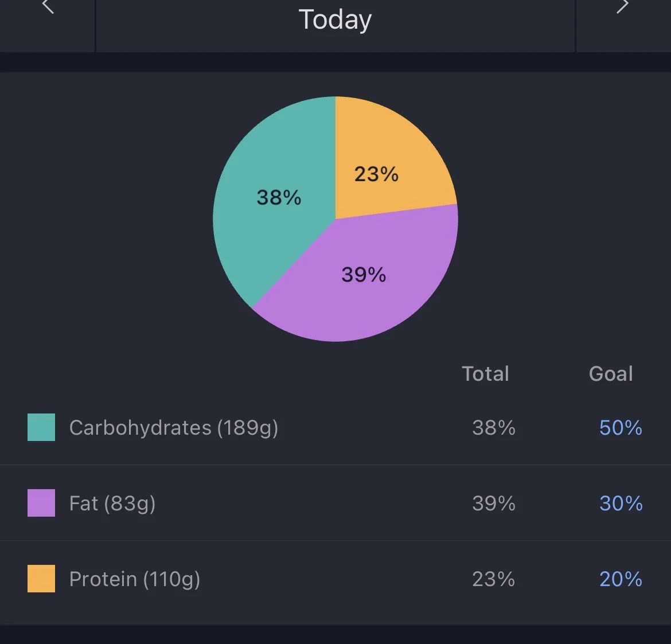Go to the previous day arrow
671x644 pixels.
pyautogui.click(x=48, y=8)
